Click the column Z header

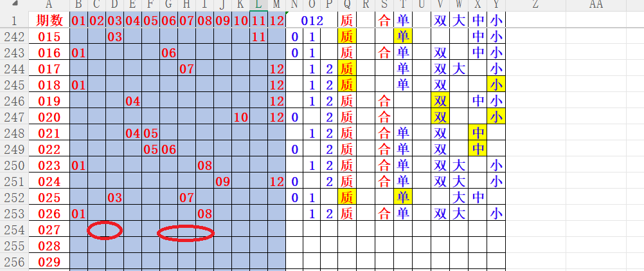pyautogui.click(x=534, y=5)
